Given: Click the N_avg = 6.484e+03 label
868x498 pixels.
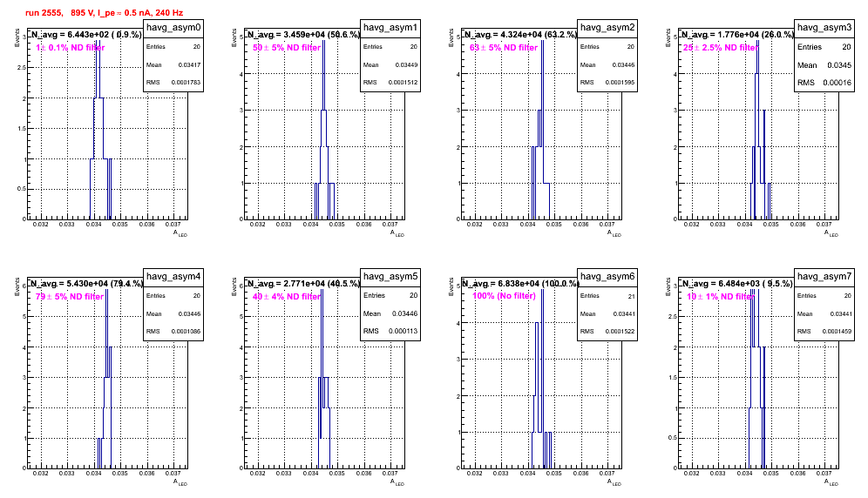Looking at the screenshot, I should pos(737,283).
